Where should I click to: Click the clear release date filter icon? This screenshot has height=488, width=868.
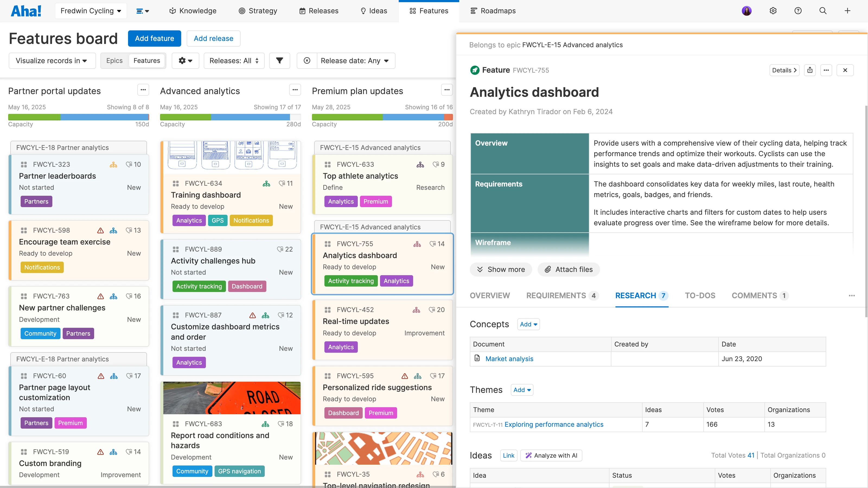click(x=307, y=61)
